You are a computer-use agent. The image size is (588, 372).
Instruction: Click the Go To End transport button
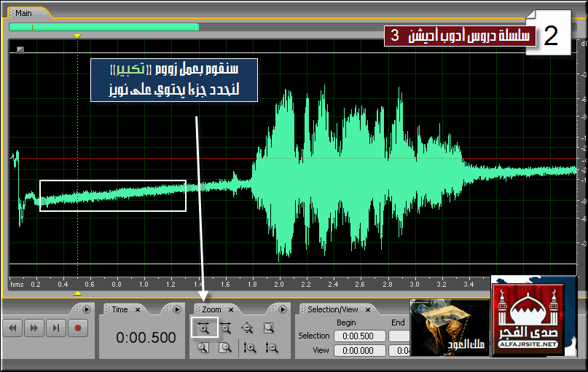56,328
